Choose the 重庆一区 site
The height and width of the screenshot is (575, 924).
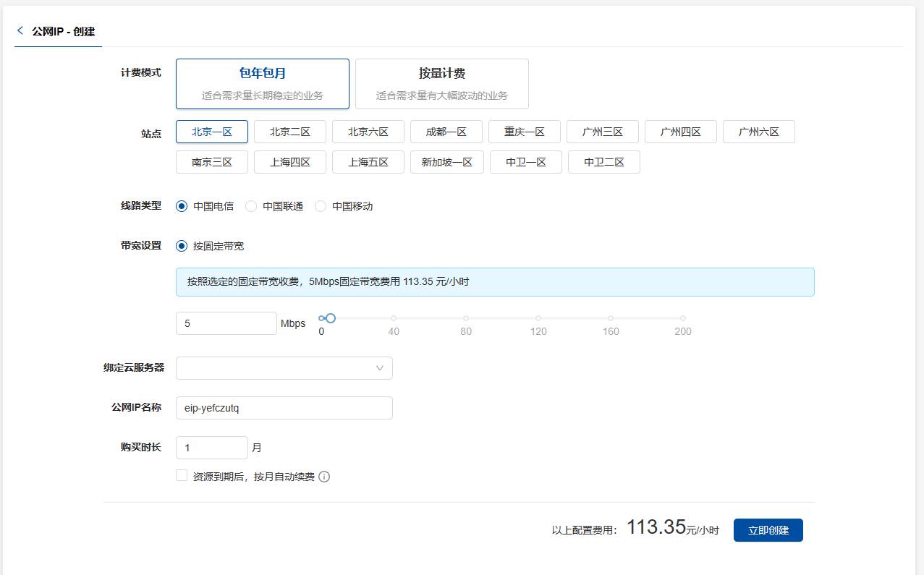tap(525, 132)
